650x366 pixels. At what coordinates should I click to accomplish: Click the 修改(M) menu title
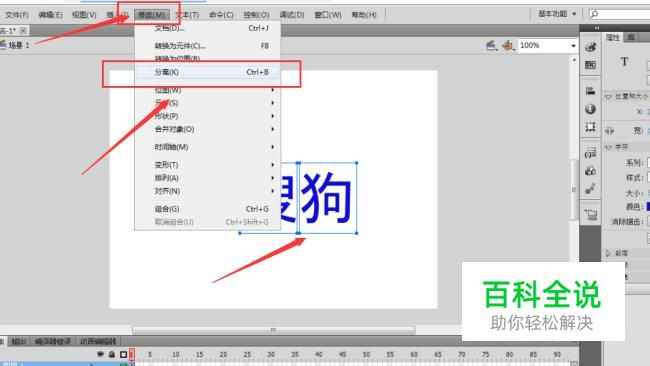click(151, 15)
